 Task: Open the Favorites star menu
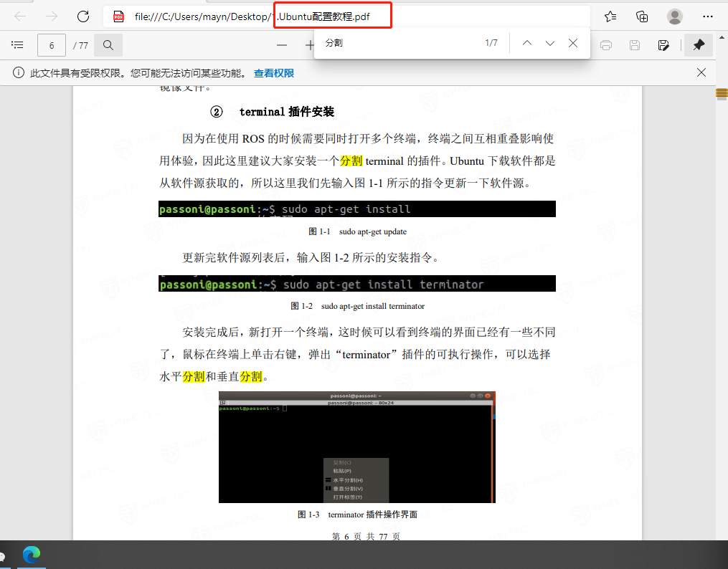610,16
